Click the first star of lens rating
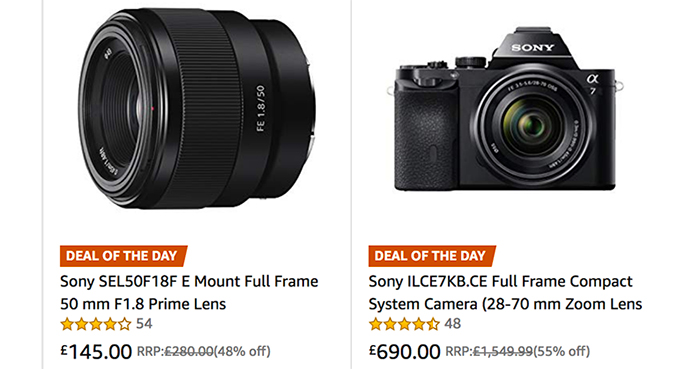700x369 pixels. click(67, 324)
